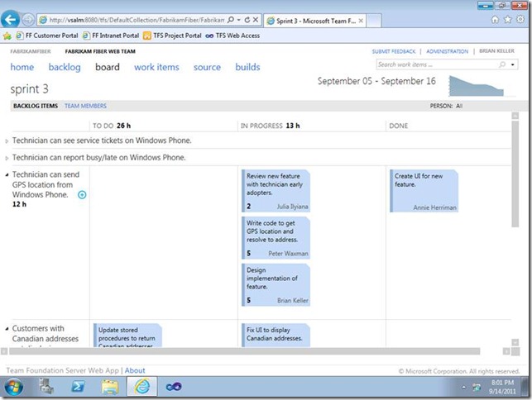
Task: Click the Submit Feedback link
Action: (x=394, y=51)
